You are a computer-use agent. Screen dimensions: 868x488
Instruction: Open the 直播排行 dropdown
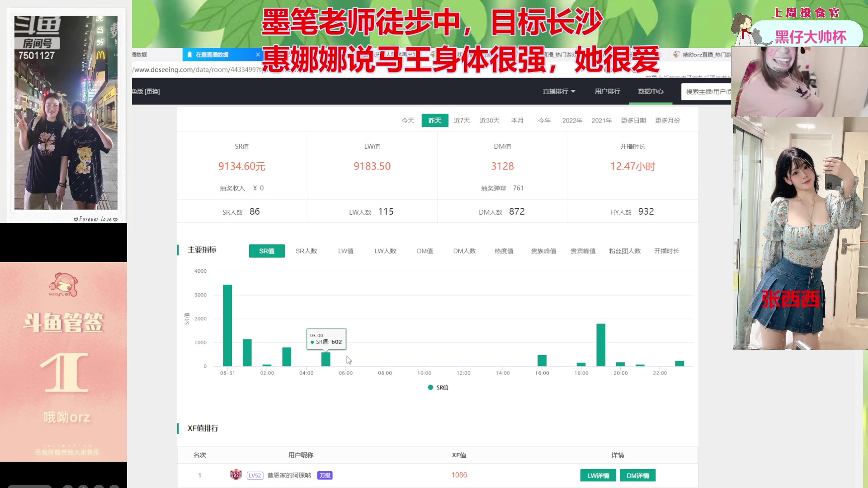coord(559,91)
